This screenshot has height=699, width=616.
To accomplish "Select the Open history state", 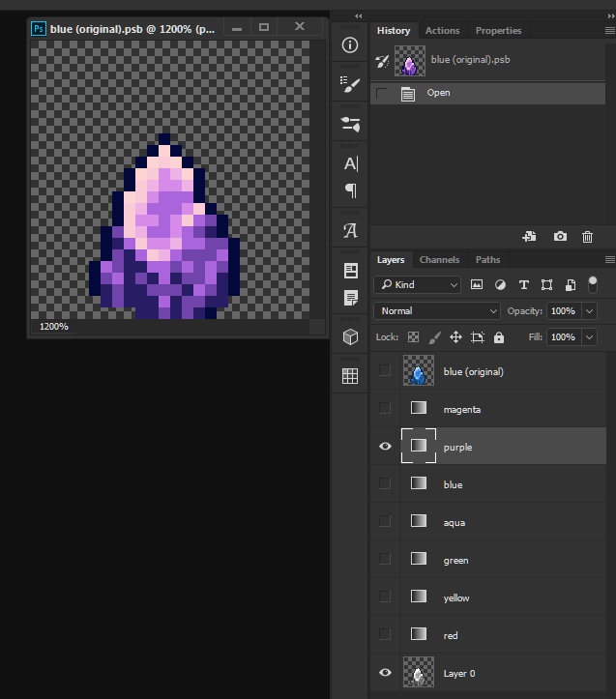I will point(438,93).
